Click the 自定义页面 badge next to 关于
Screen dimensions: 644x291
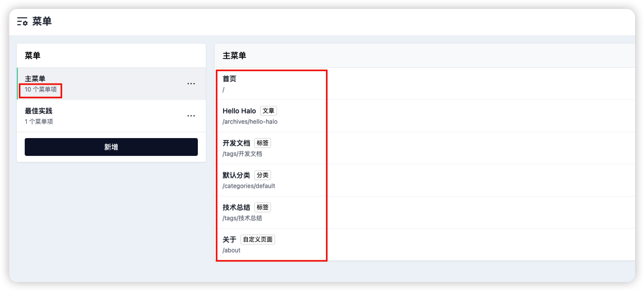(257, 240)
